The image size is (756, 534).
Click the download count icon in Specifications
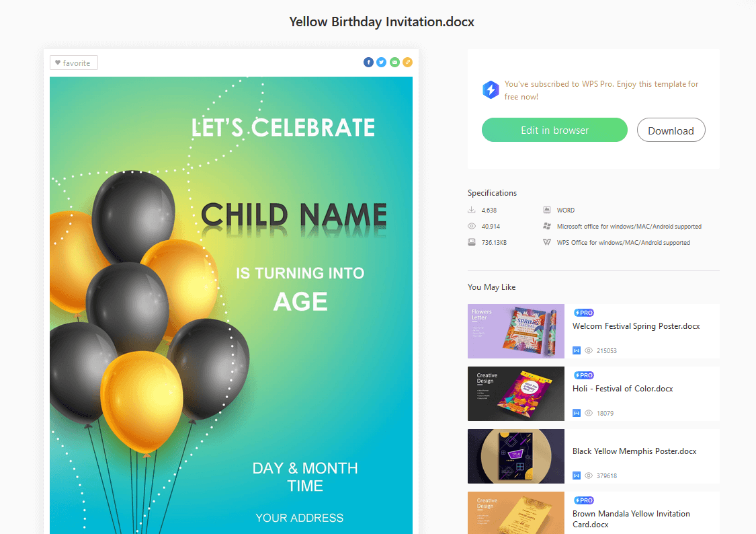click(472, 211)
